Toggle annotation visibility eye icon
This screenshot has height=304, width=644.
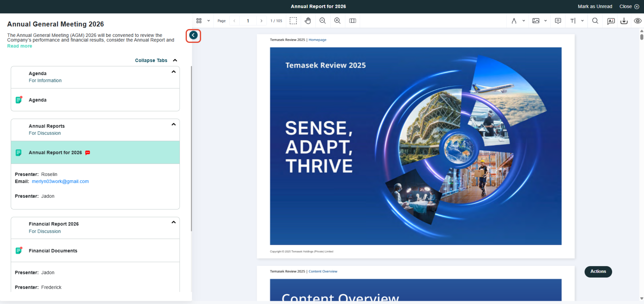[x=638, y=21]
